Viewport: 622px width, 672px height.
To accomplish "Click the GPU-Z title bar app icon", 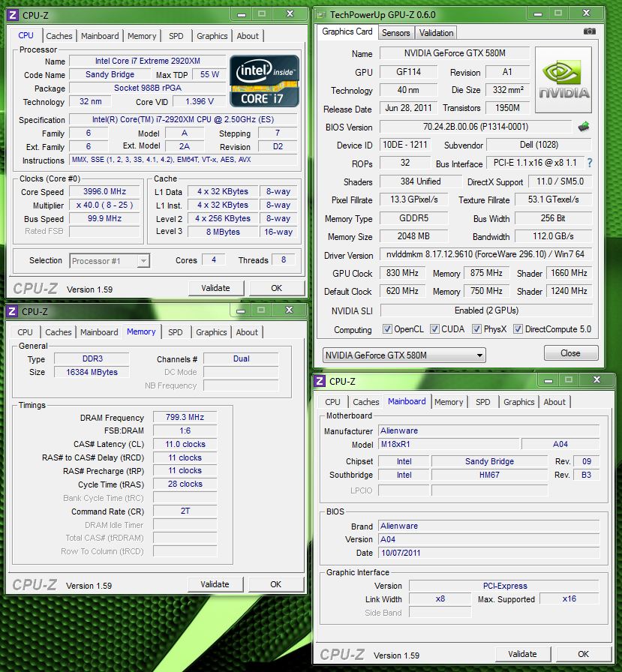I will point(321,15).
